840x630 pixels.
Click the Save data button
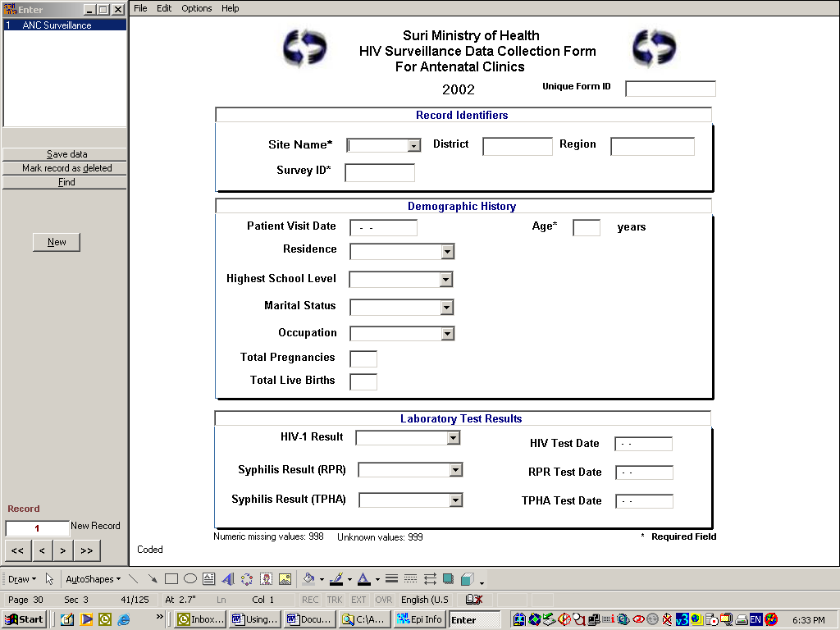[x=65, y=154]
